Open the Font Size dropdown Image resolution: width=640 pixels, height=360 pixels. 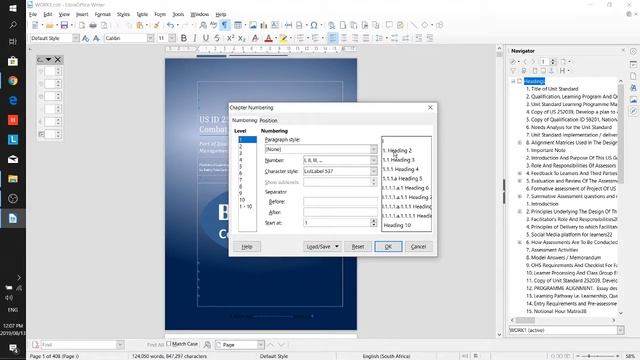click(172, 38)
